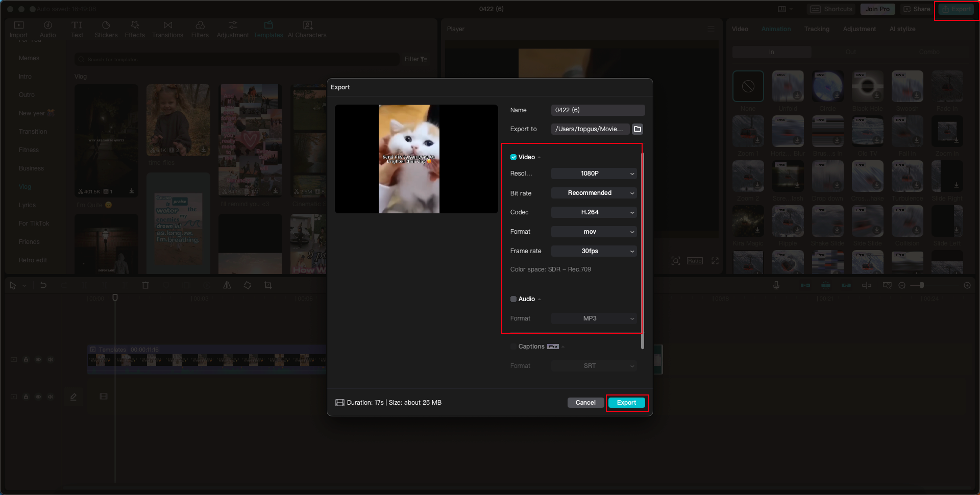Select the None animation preset icon

point(748,86)
